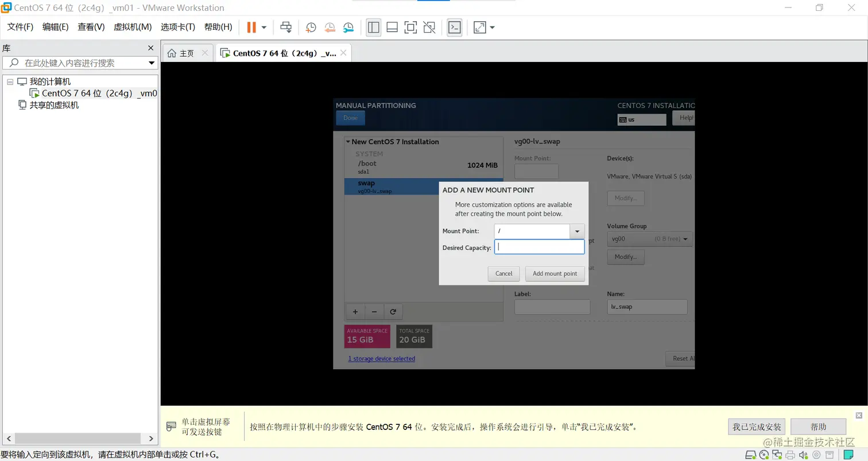868x461 pixels.
Task: Click the Modify button under Volume Group
Action: [626, 257]
